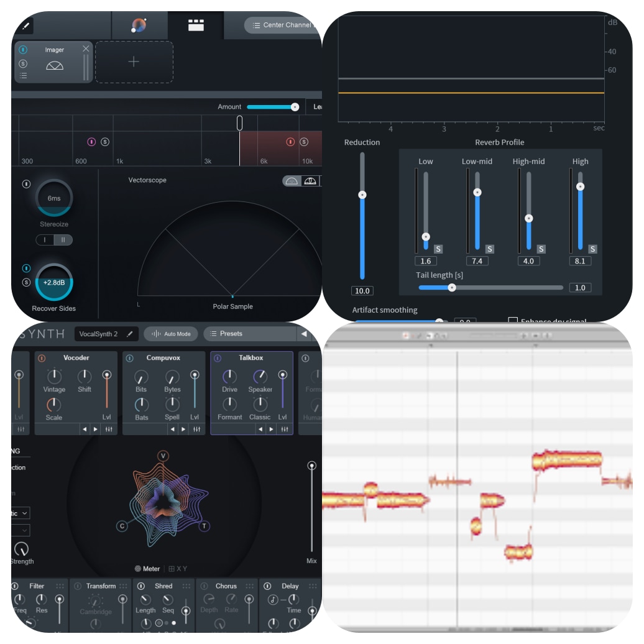Toggle the Shred effect power button
This screenshot has height=644, width=644.
141,586
